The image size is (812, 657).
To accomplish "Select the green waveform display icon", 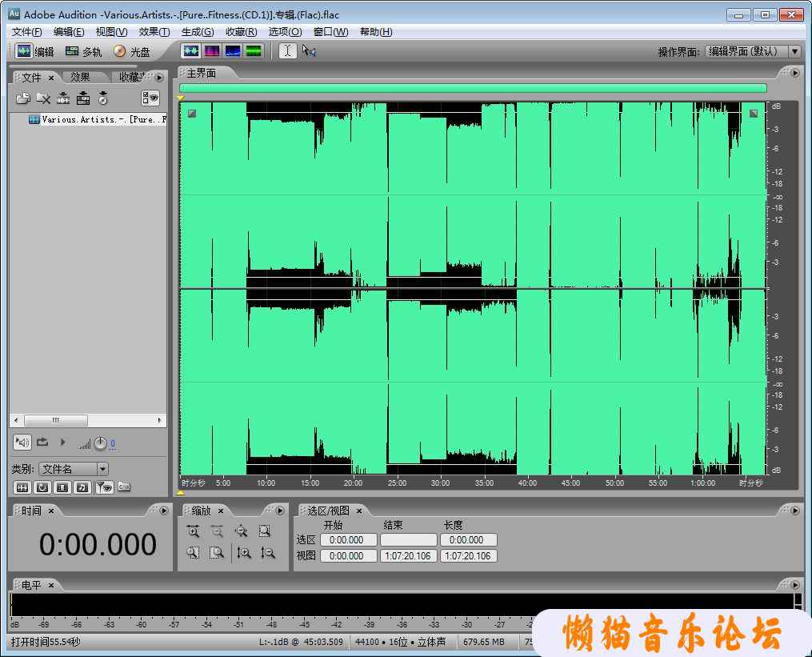I will click(x=191, y=50).
